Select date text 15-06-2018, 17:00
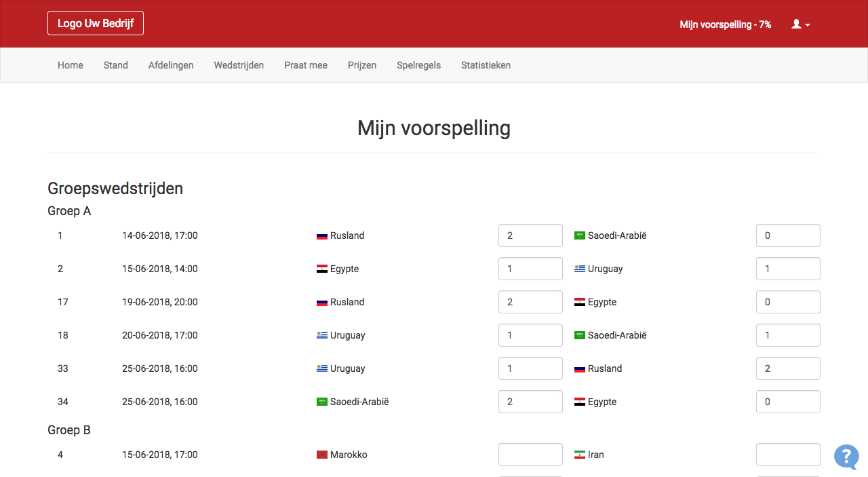This screenshot has height=477, width=868. coord(160,455)
